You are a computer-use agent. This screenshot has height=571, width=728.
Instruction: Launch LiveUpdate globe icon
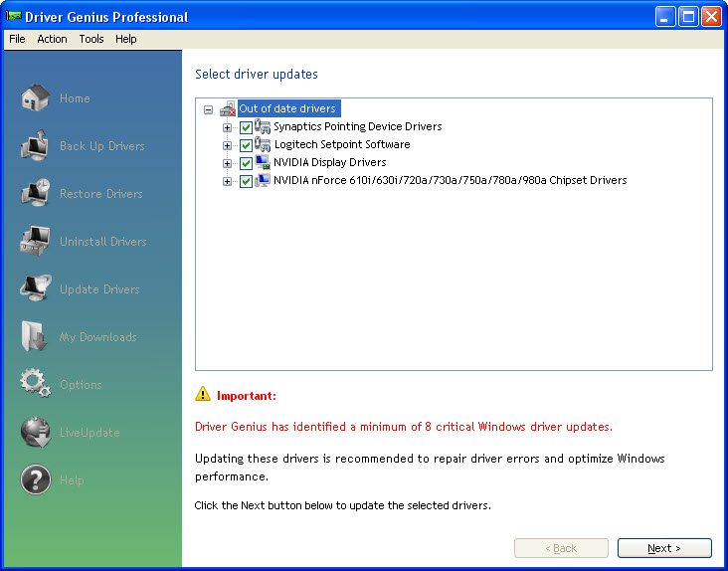pyautogui.click(x=36, y=433)
